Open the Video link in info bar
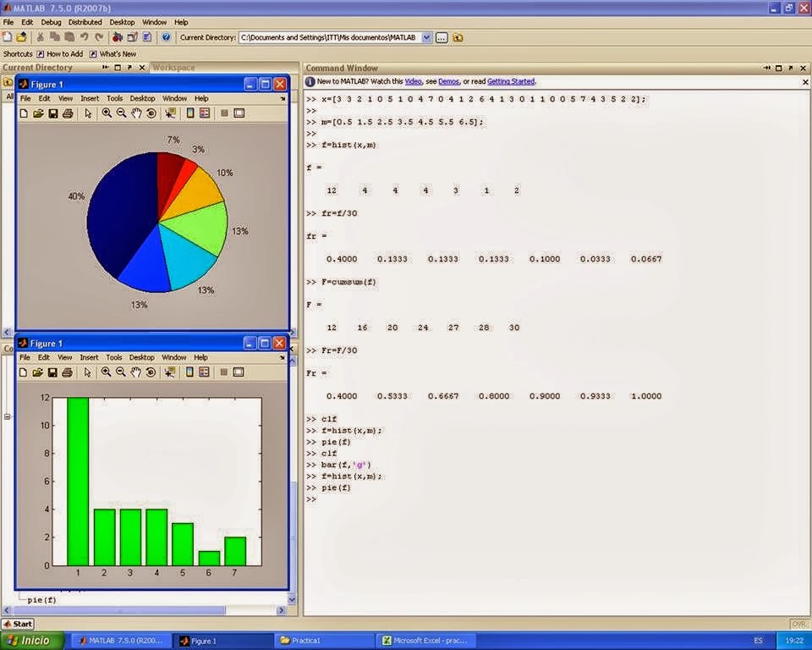 click(x=413, y=81)
